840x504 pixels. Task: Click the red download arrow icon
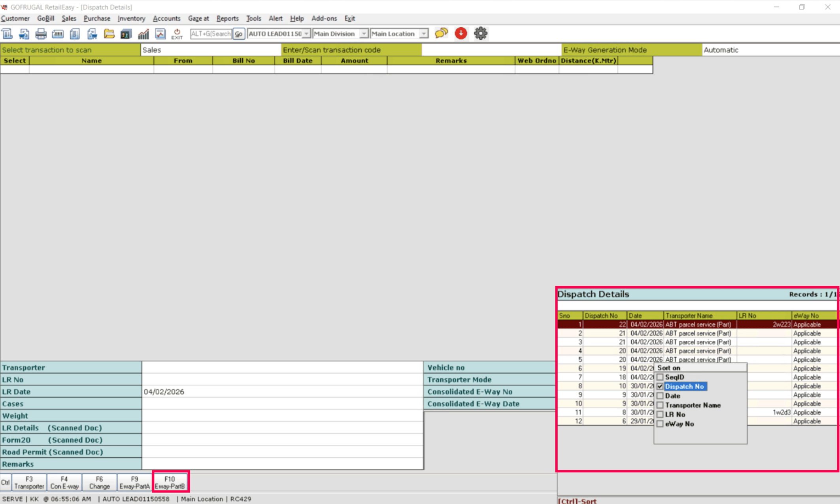(x=461, y=34)
